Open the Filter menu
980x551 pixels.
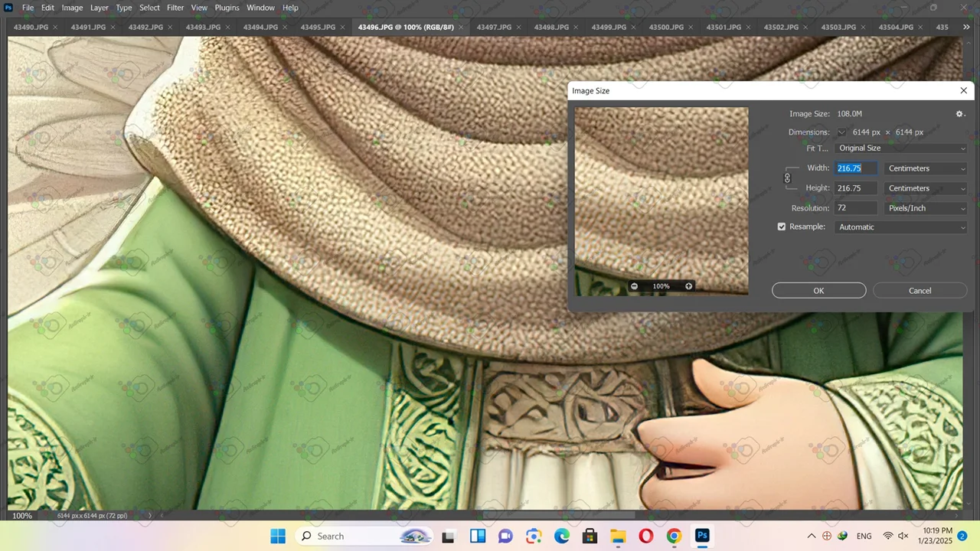175,8
